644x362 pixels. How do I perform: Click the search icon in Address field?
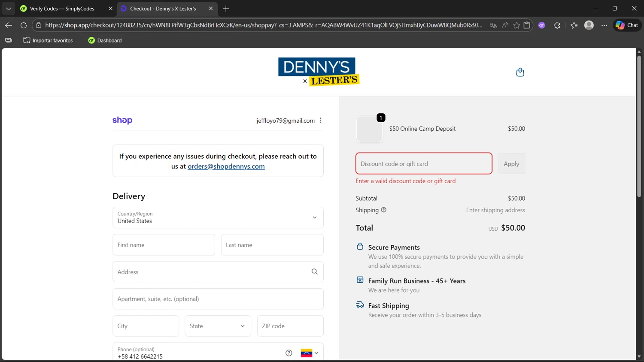pyautogui.click(x=315, y=271)
